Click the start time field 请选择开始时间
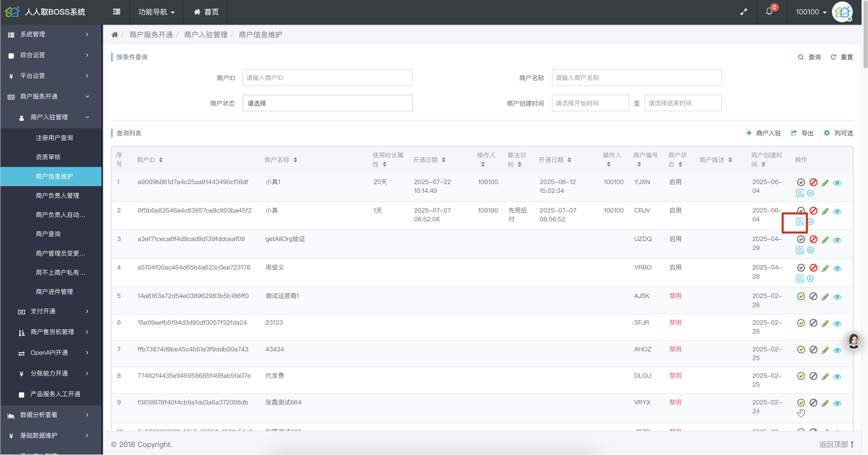Screen dimensions: 868x455 coord(590,103)
